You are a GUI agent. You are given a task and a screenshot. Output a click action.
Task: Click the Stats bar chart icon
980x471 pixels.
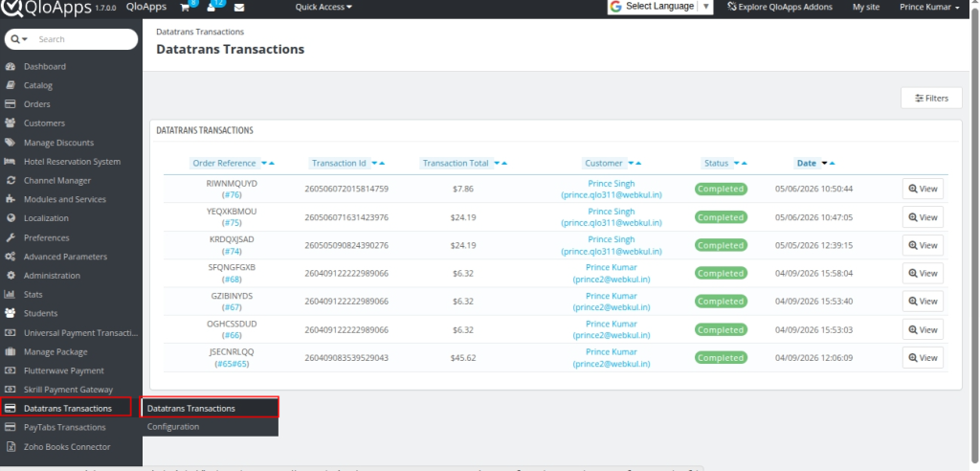[10, 294]
